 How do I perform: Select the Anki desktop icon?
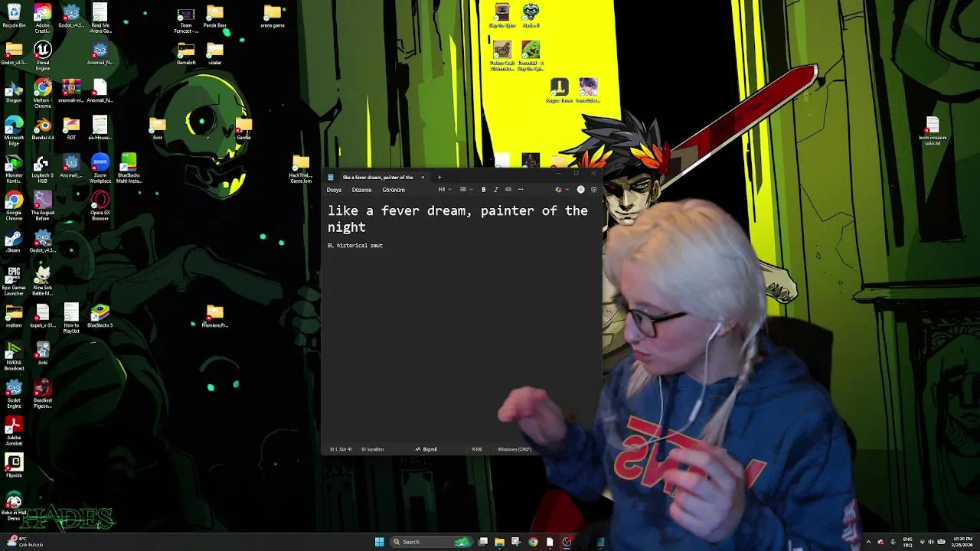(x=42, y=353)
